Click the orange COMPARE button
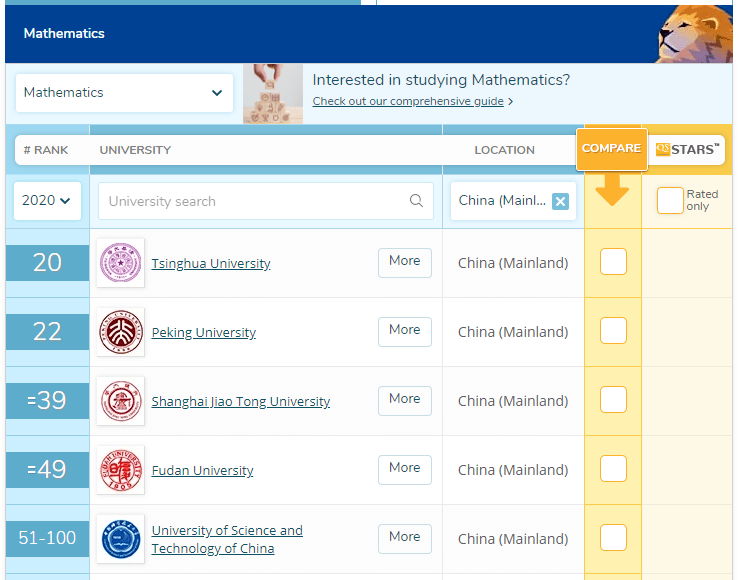 coord(611,149)
